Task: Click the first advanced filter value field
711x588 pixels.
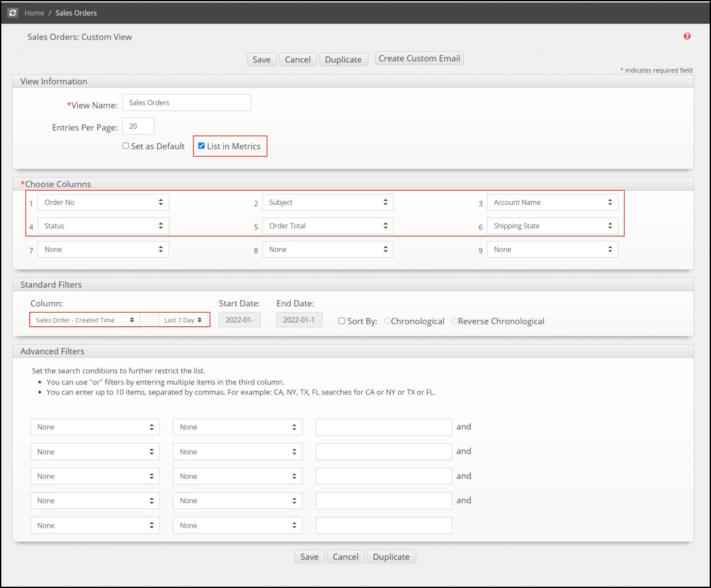Action: pyautogui.click(x=383, y=427)
